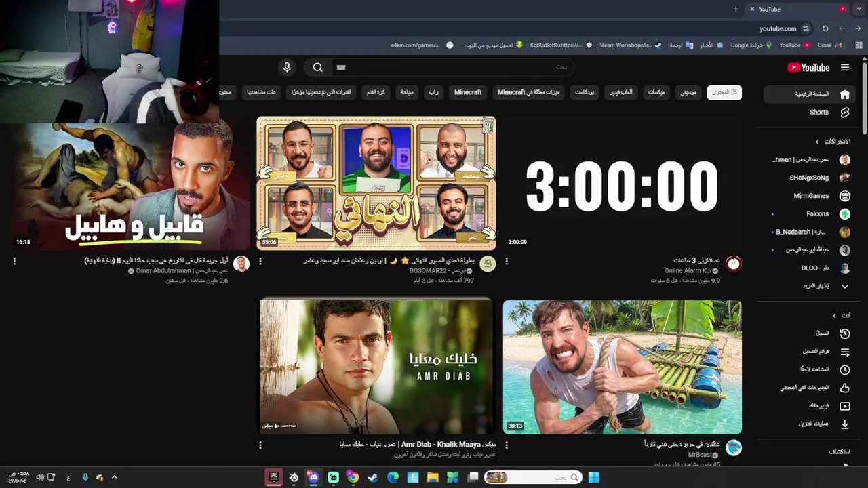Open Your videos (فيديوهاتك) item

810,406
